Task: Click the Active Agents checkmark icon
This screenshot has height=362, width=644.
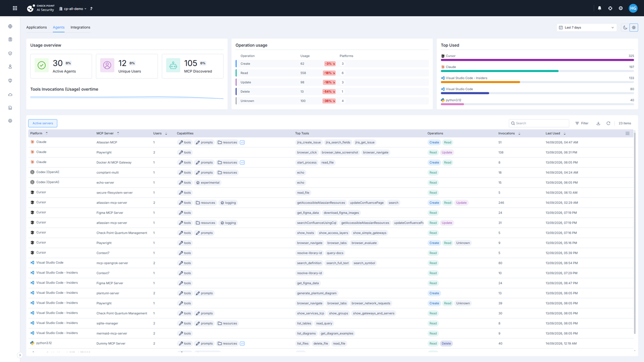Action: [x=41, y=65]
